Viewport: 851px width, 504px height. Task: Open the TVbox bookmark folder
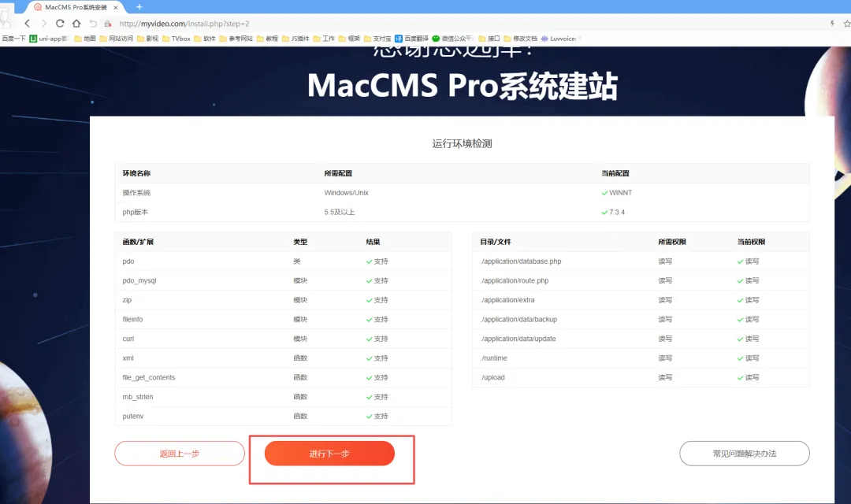click(x=177, y=39)
